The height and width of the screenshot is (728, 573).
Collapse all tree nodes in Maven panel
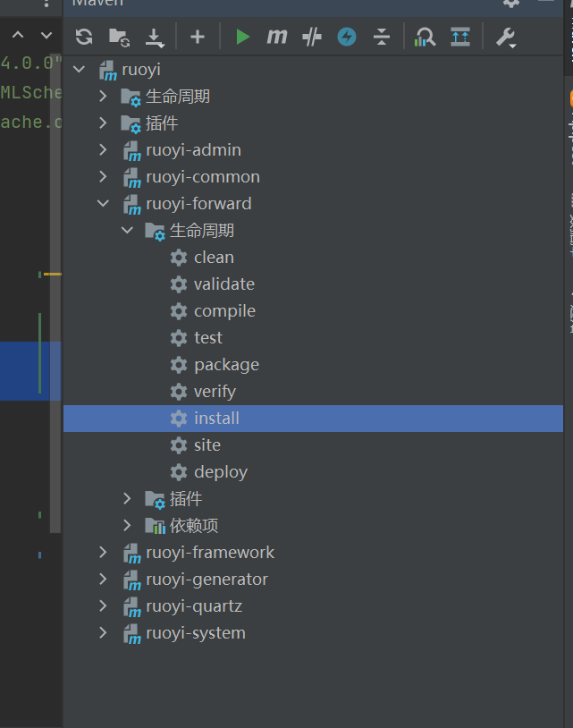(x=382, y=37)
